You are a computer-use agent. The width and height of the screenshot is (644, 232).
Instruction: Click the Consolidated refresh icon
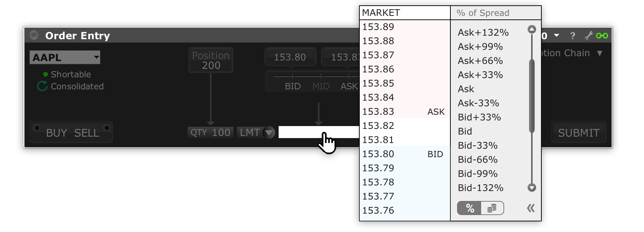pos(42,86)
